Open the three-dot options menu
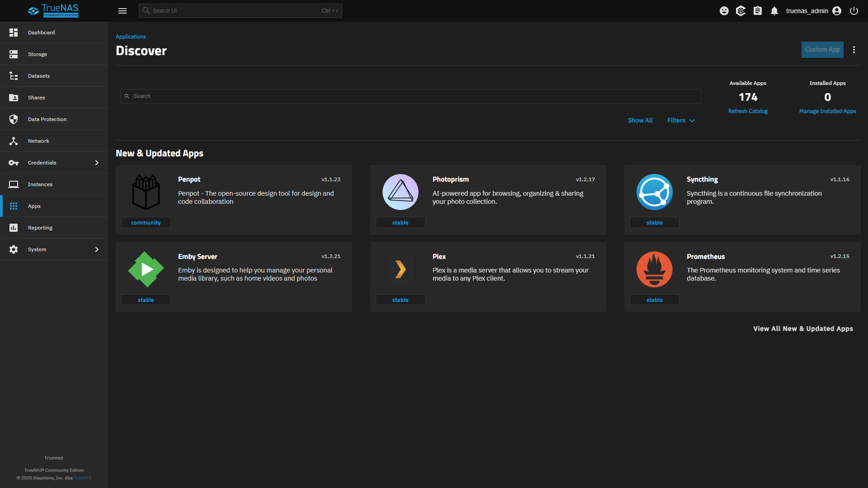 (854, 50)
